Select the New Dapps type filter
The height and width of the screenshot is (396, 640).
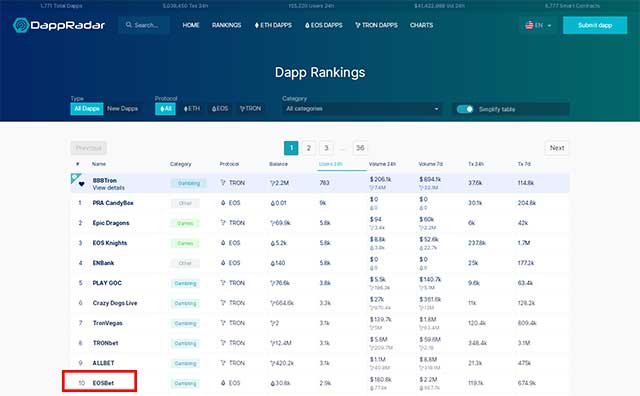point(122,109)
